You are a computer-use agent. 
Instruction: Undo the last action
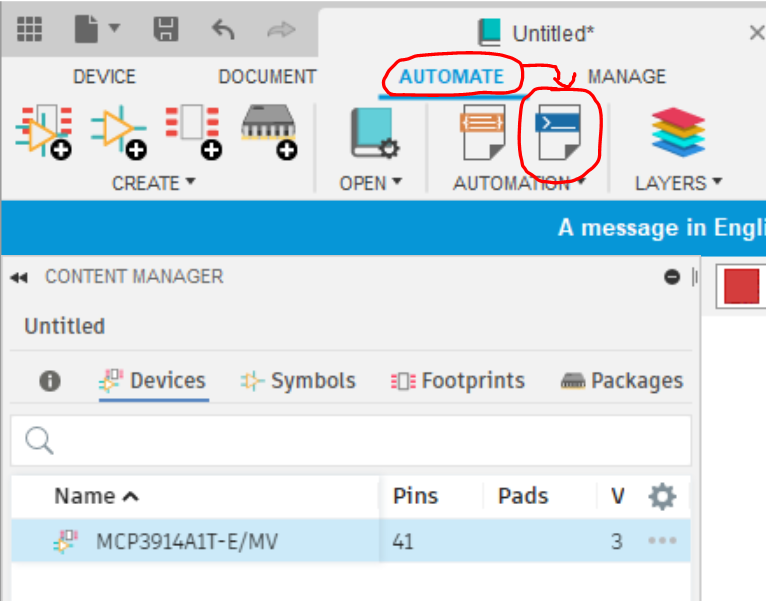[x=223, y=29]
